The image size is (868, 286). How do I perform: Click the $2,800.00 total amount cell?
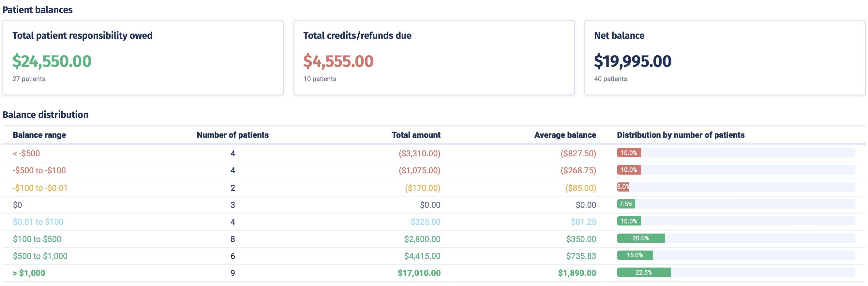tap(423, 239)
